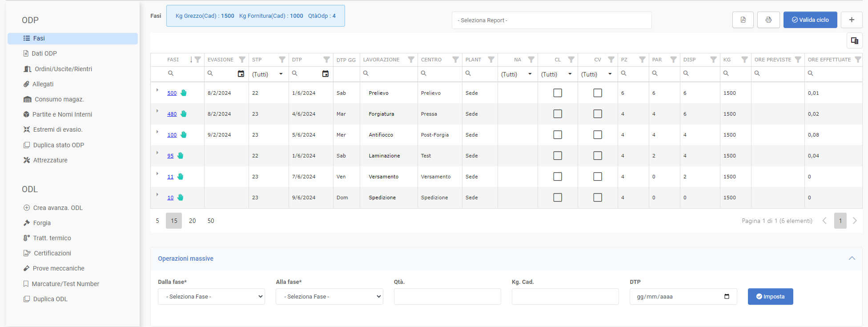
Task: Click the hand icon next to phase 480
Action: pos(184,114)
